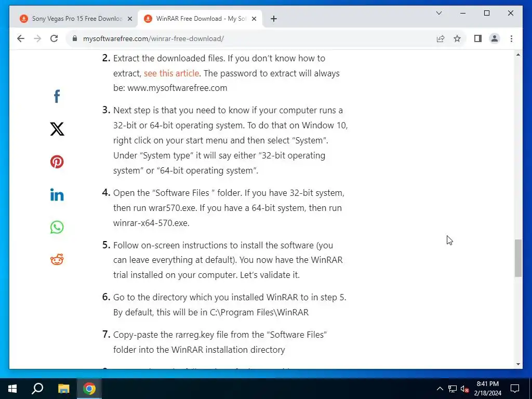Open muted volume tray icon

pos(464,389)
